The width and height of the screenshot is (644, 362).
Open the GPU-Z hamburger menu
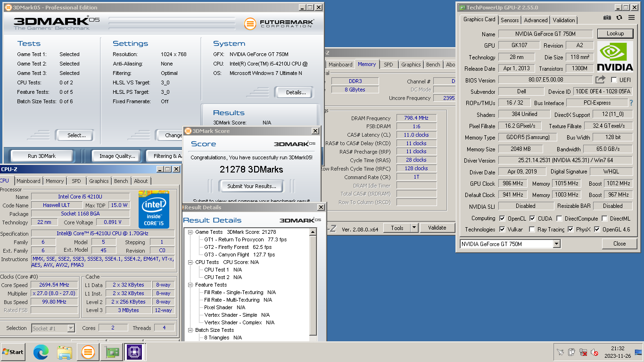631,18
